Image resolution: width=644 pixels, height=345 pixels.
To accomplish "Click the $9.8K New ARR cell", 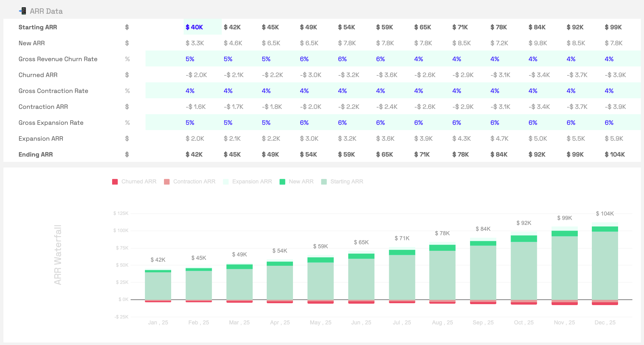I will coord(537,43).
